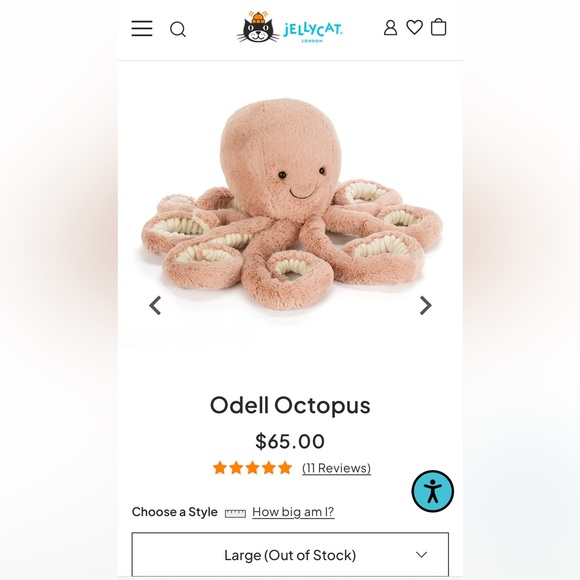Click the Odell Octopus product title
This screenshot has height=580, width=580.
(x=290, y=405)
